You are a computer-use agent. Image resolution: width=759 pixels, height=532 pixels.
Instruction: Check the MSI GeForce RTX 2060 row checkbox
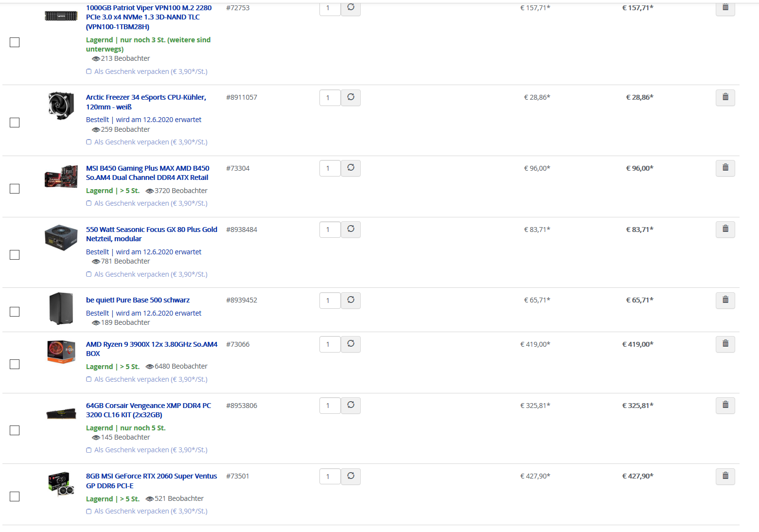click(15, 497)
